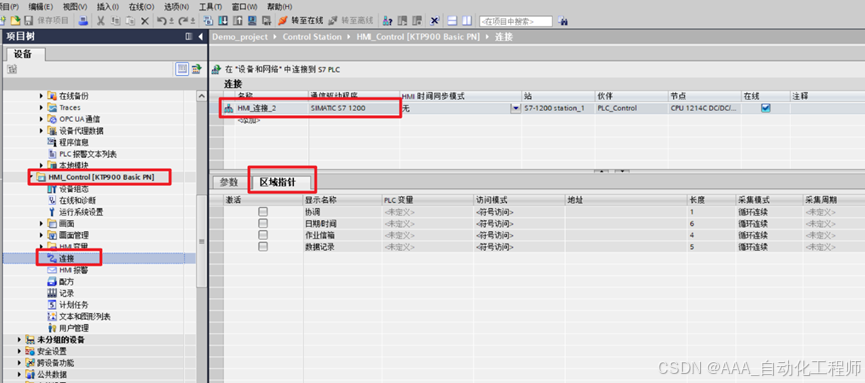Image resolution: width=865 pixels, height=383 pixels.
Task: Open the 在线(O) menu
Action: click(141, 7)
